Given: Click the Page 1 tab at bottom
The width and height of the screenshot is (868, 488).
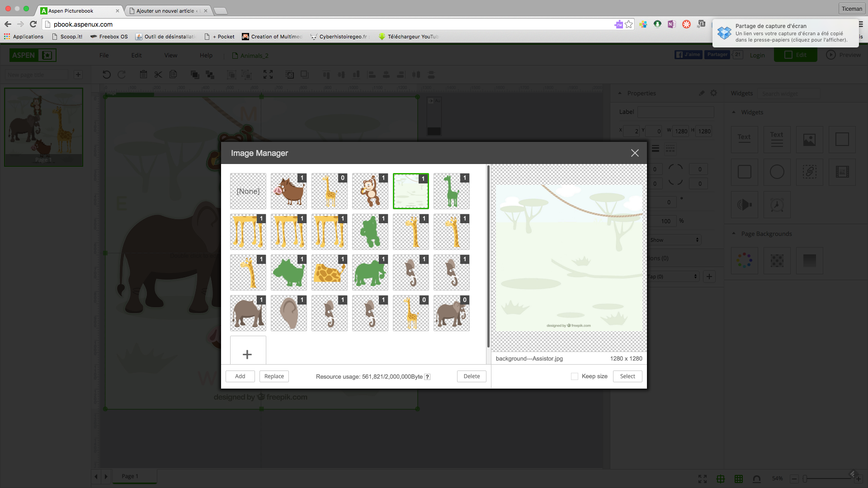Looking at the screenshot, I should coord(134,476).
